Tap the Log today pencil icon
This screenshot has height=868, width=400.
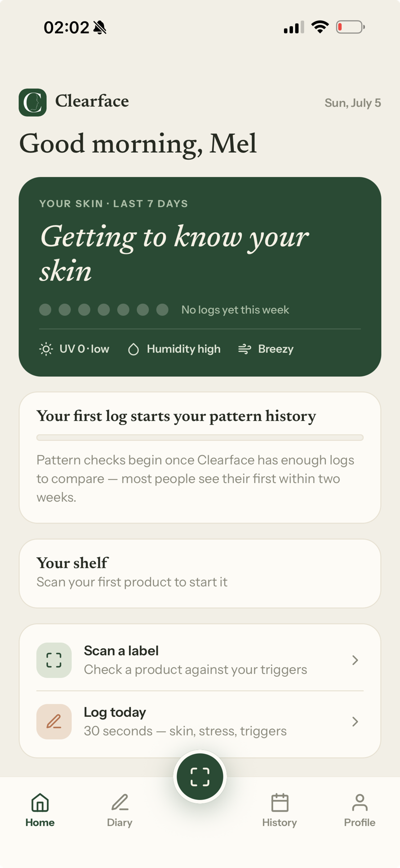tap(54, 721)
